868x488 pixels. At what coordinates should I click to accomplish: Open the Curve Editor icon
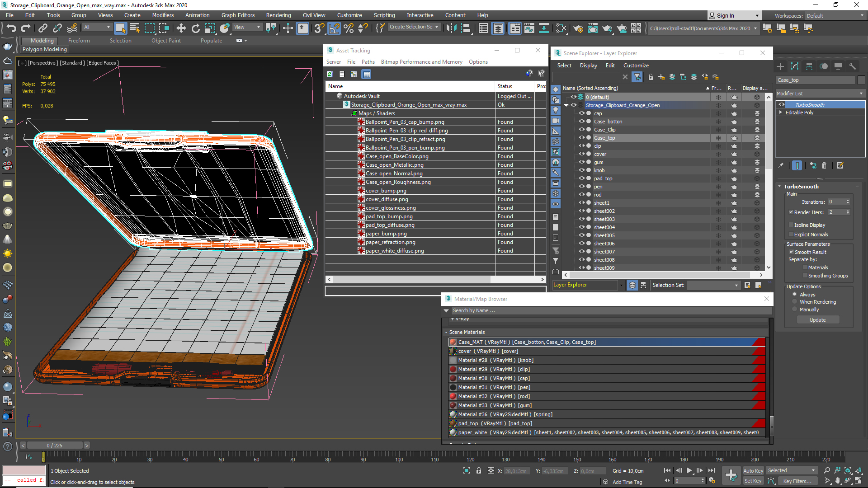click(x=529, y=28)
